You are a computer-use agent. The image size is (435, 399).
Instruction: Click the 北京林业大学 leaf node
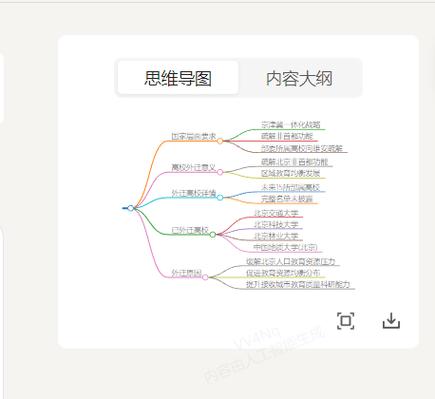276,236
